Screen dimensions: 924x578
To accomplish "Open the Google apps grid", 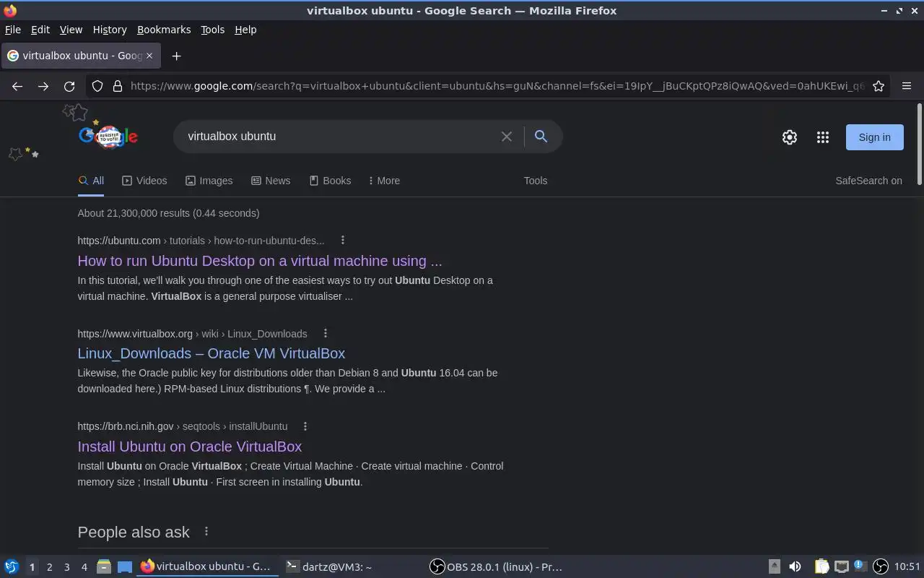I will [x=823, y=137].
